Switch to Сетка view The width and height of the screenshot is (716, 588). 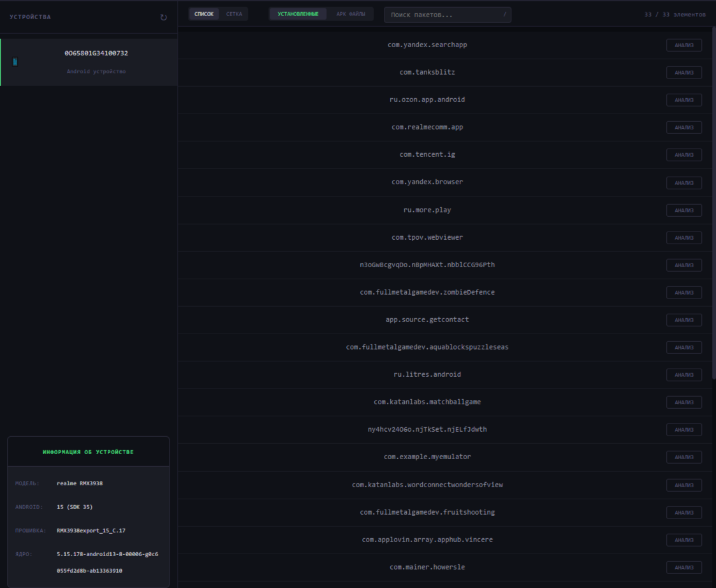point(234,14)
